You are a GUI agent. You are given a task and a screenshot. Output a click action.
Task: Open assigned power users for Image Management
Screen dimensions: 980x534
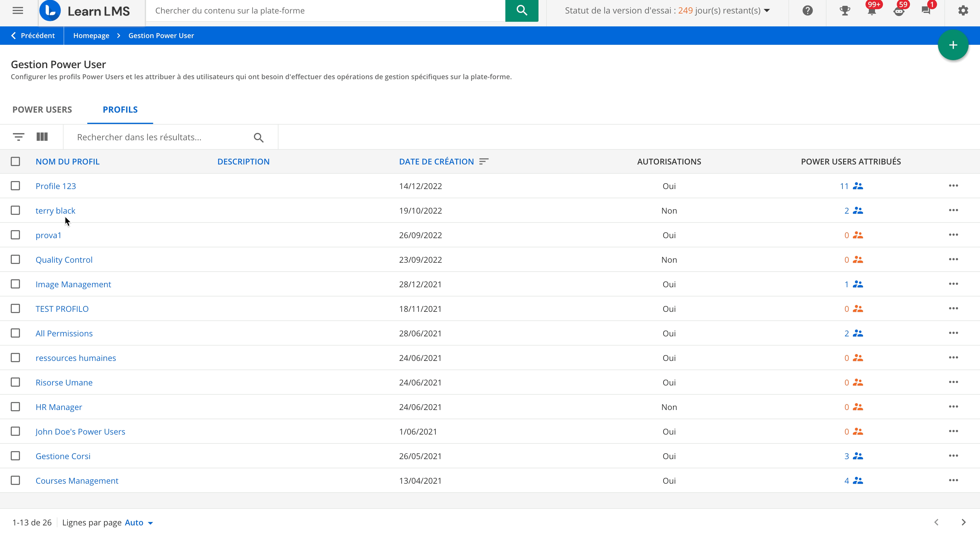point(854,284)
